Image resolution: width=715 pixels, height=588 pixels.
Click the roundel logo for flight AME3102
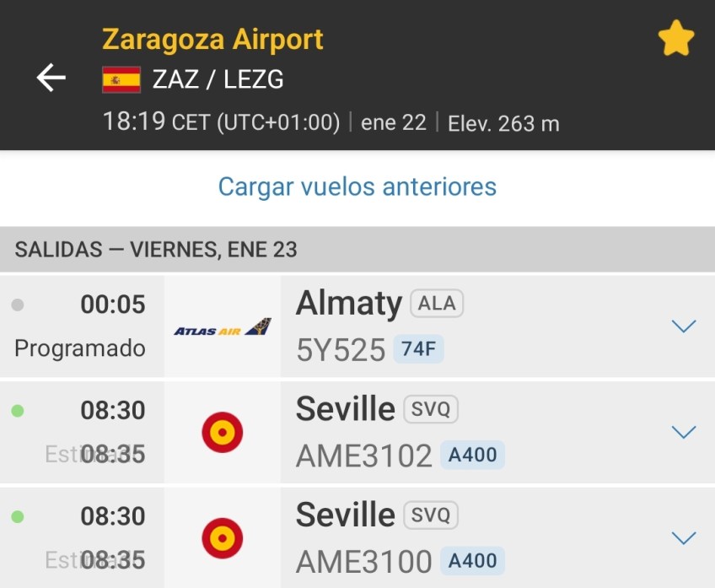[x=223, y=433]
